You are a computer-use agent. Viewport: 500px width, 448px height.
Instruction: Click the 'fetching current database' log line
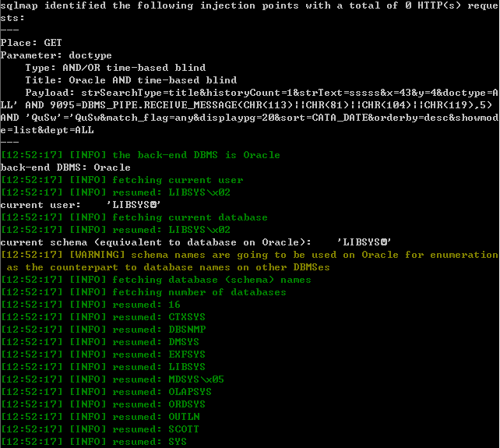click(135, 217)
